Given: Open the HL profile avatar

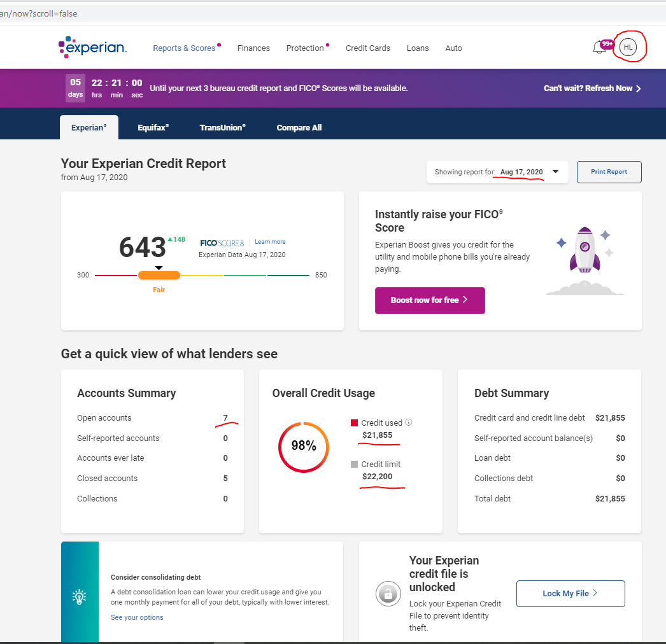Looking at the screenshot, I should pos(628,48).
